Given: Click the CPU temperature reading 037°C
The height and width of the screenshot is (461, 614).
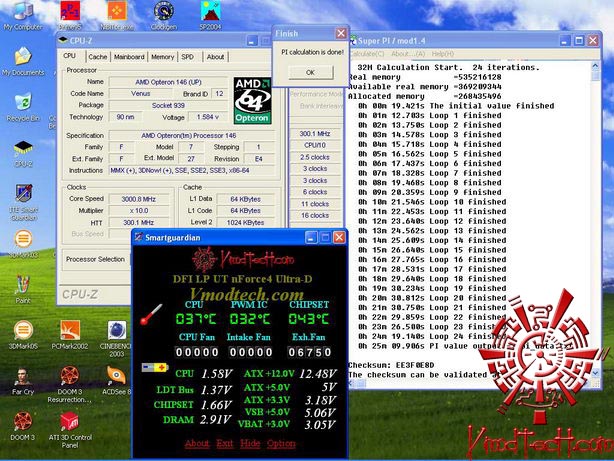Looking at the screenshot, I should click(x=196, y=319).
